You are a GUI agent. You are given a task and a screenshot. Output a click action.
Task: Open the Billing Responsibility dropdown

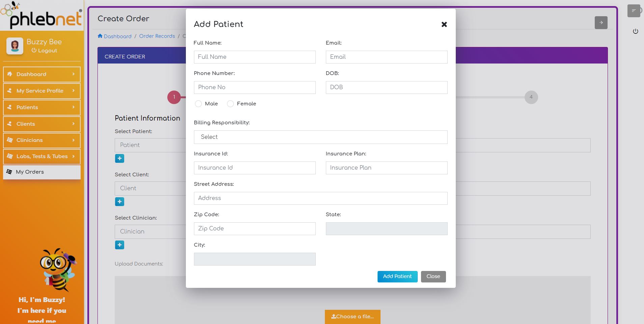click(x=320, y=137)
